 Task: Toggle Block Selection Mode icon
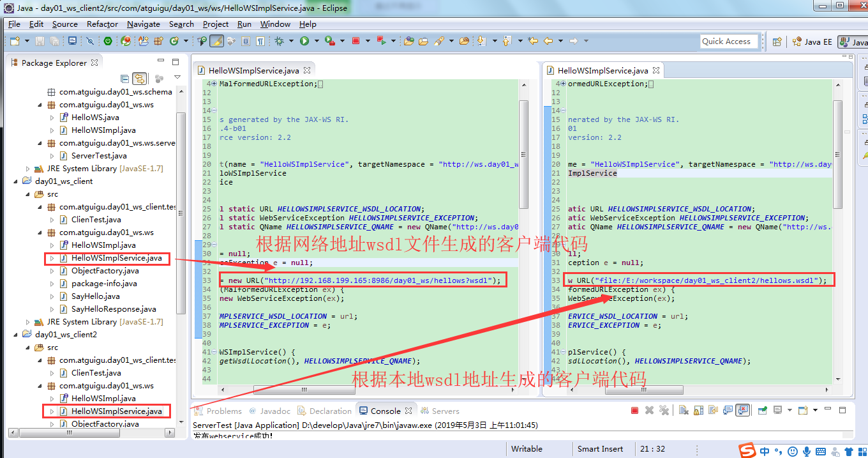coord(246,41)
